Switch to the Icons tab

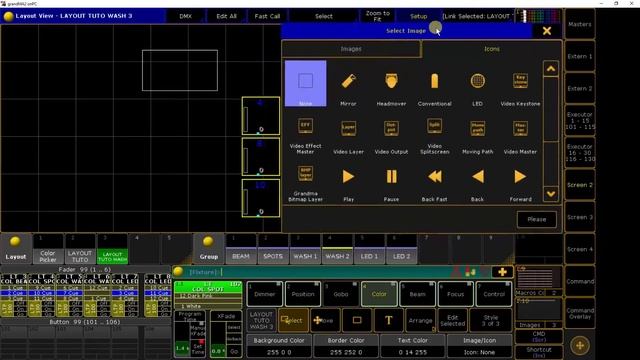tap(491, 49)
